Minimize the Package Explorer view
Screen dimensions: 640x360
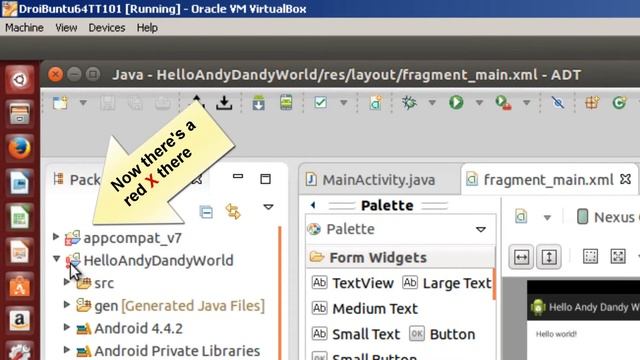[x=238, y=177]
